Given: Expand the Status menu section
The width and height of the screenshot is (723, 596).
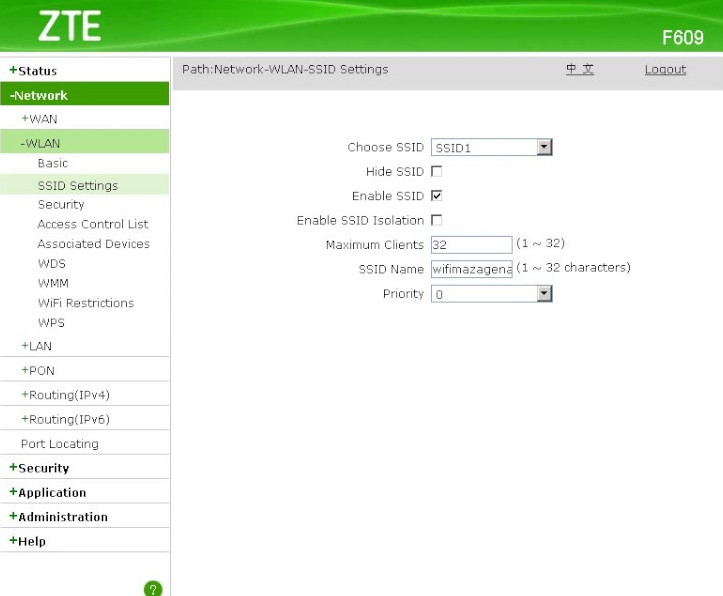Looking at the screenshot, I should tap(33, 71).
